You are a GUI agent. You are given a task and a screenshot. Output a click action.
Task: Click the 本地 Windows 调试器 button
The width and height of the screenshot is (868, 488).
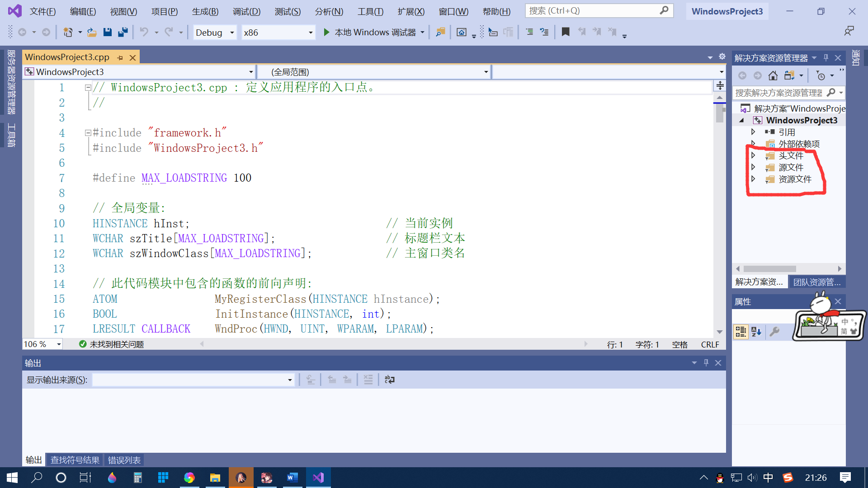pos(374,32)
